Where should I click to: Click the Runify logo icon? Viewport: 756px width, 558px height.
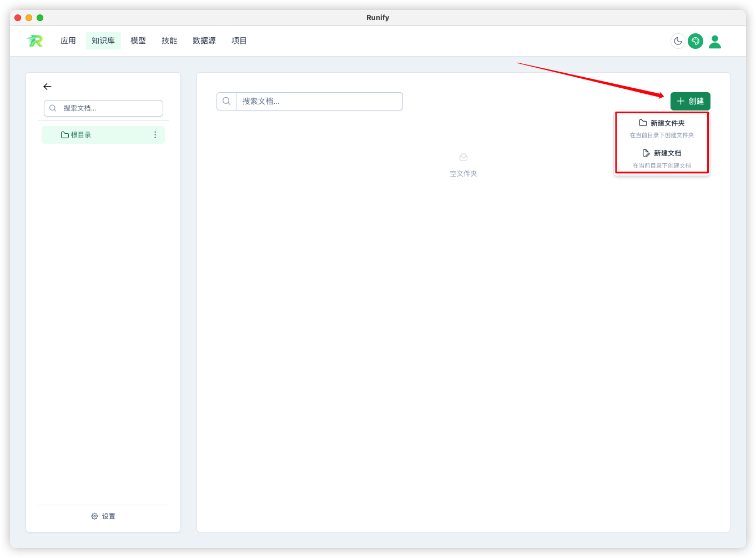[x=35, y=41]
